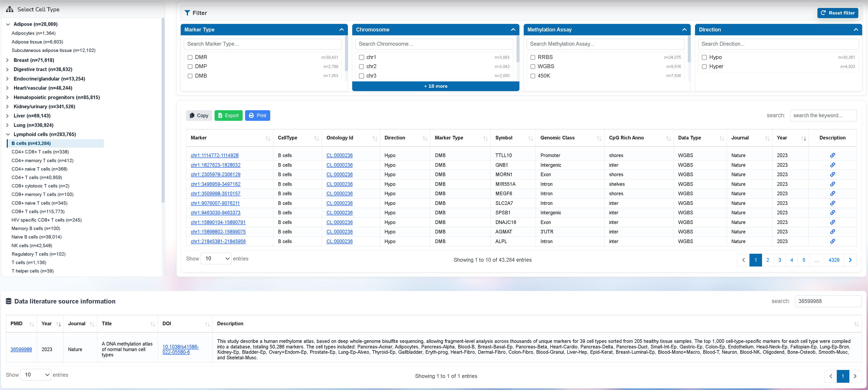868x390 pixels.
Task: Focus the marker table keyword search box
Action: [x=823, y=116]
